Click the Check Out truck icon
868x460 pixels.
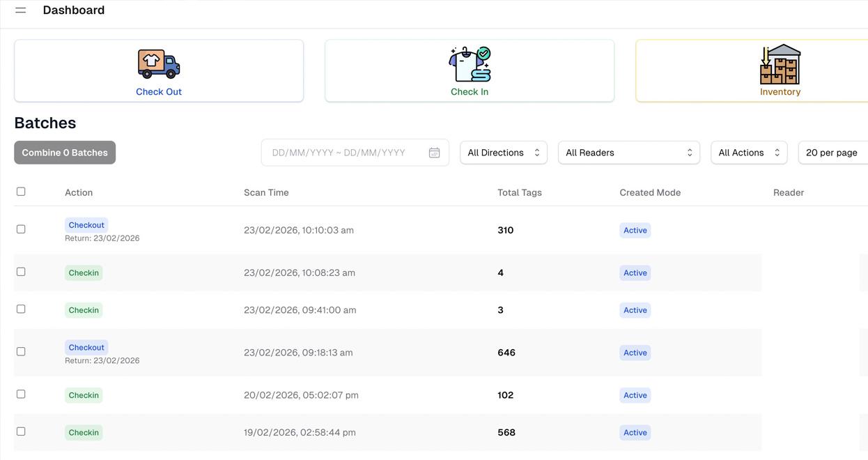pyautogui.click(x=159, y=63)
